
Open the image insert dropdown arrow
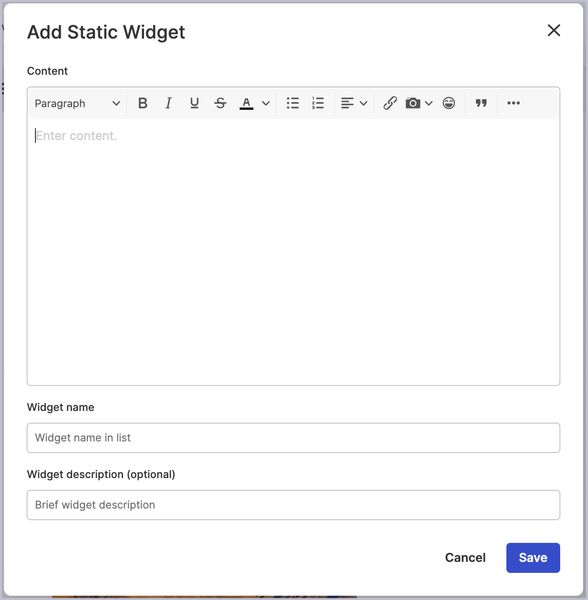[429, 103]
